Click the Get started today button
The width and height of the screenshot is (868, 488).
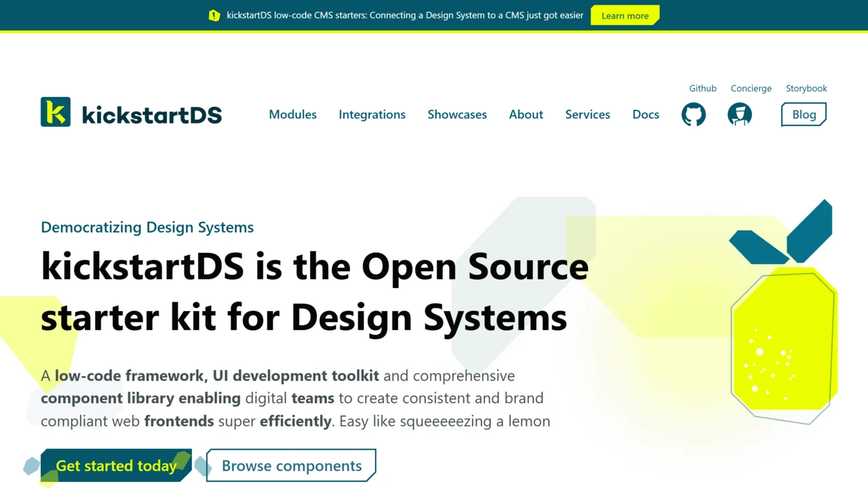(x=116, y=466)
